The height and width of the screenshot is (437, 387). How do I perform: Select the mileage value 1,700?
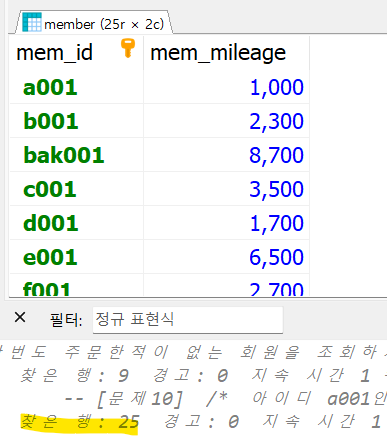(226, 223)
